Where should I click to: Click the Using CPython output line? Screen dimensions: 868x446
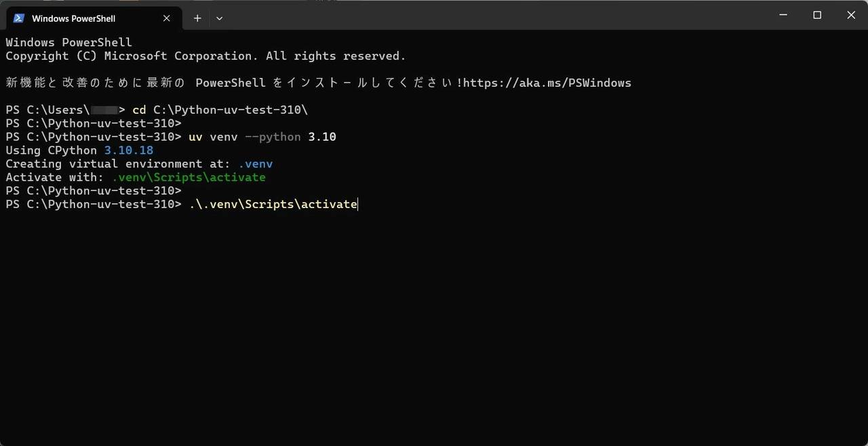[x=79, y=150]
